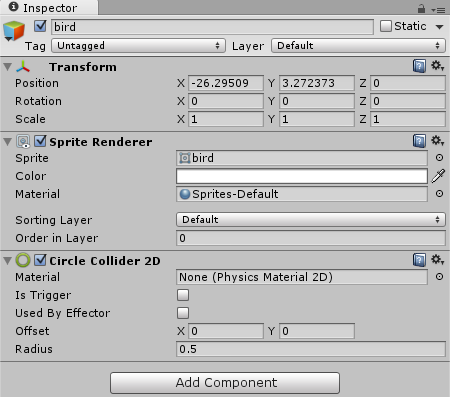Click the Transform Rotation label

[38, 101]
